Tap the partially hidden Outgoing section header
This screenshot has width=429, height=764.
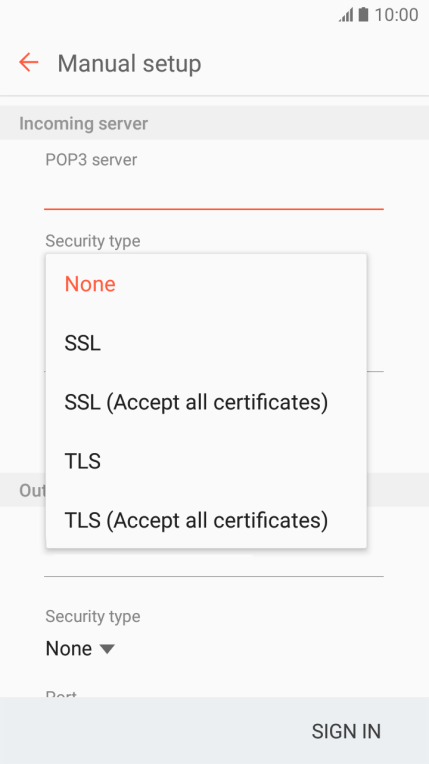[x=32, y=490]
